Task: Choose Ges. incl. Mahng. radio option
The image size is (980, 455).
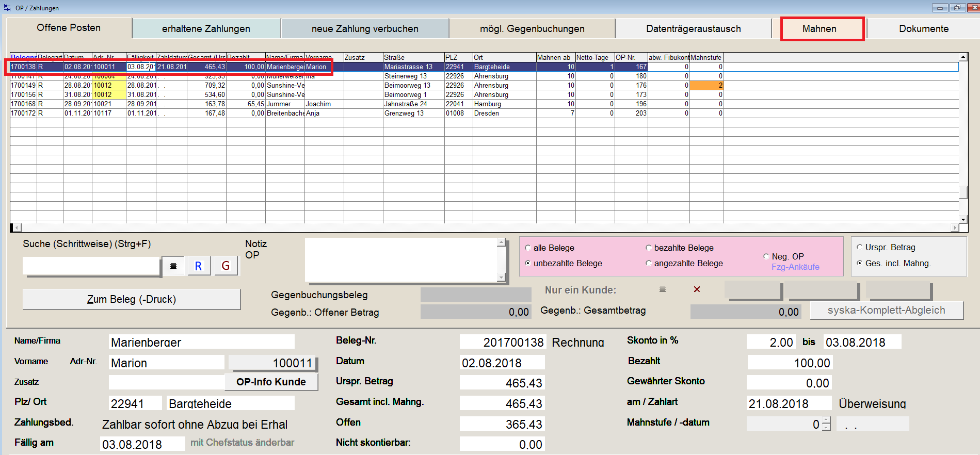Action: point(894,263)
